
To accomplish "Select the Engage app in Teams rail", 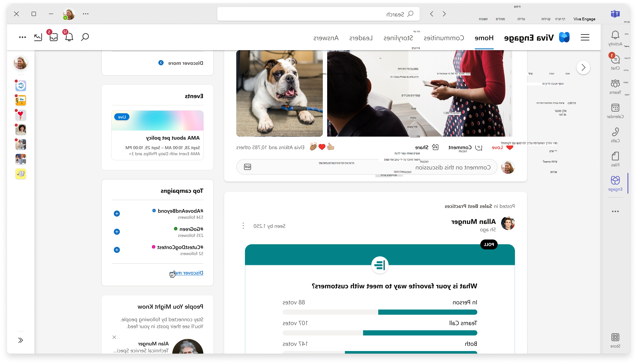I will click(615, 183).
